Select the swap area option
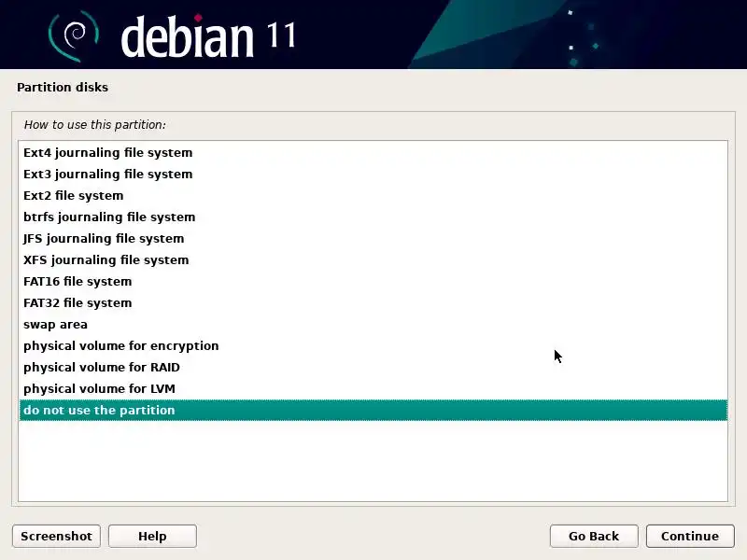The image size is (747, 560). pyautogui.click(x=373, y=324)
